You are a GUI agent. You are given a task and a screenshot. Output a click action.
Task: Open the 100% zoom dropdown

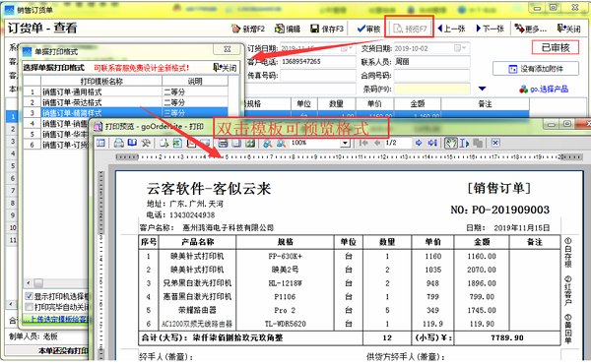click(x=345, y=144)
